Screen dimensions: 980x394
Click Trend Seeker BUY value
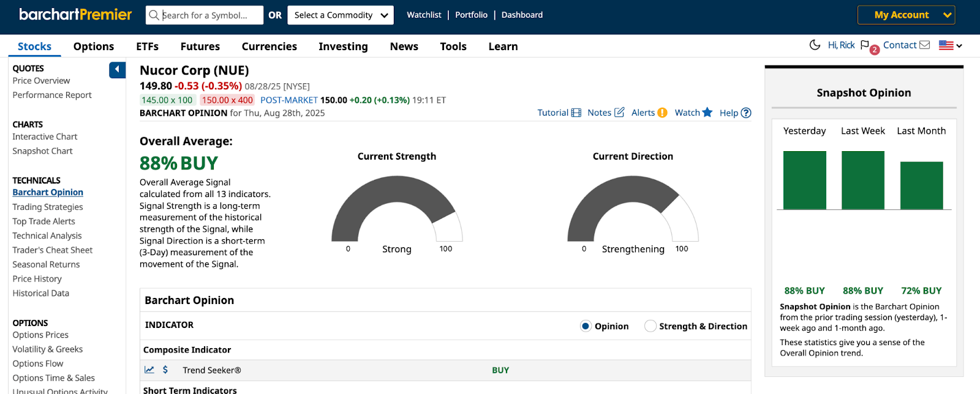pos(500,370)
